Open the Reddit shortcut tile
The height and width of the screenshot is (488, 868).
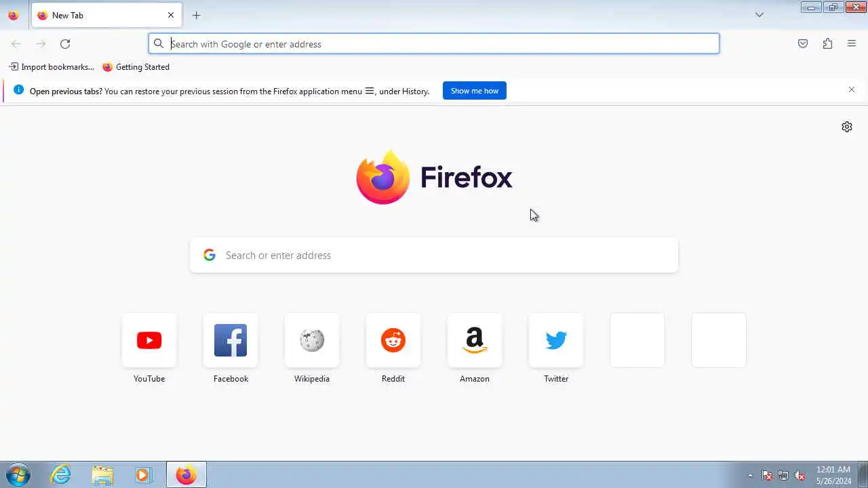[393, 340]
